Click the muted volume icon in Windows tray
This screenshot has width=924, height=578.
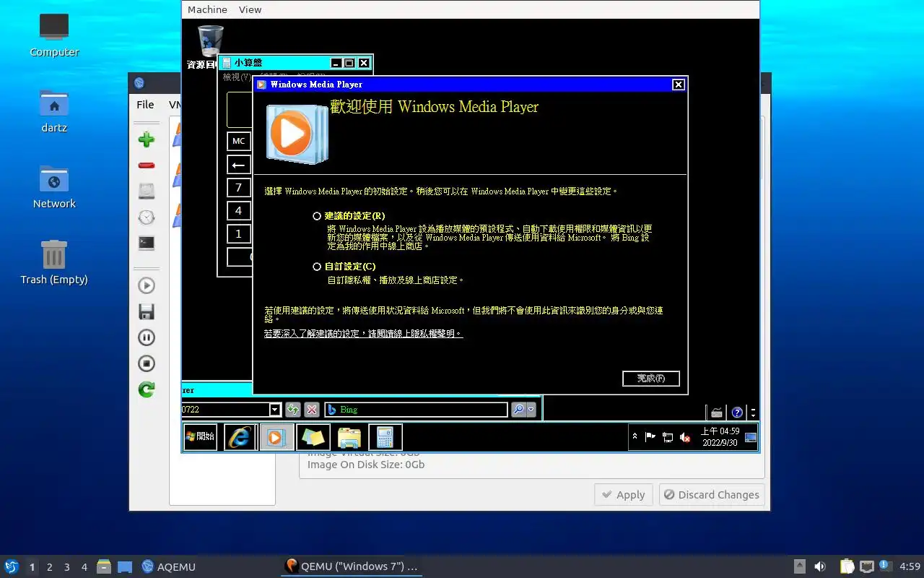pos(685,437)
